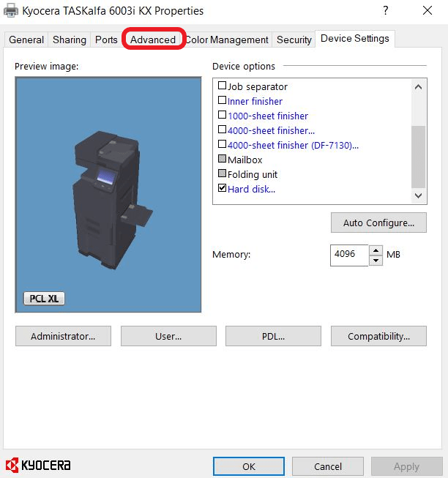
Task: Open the Inner finisher link text
Action: tap(255, 101)
